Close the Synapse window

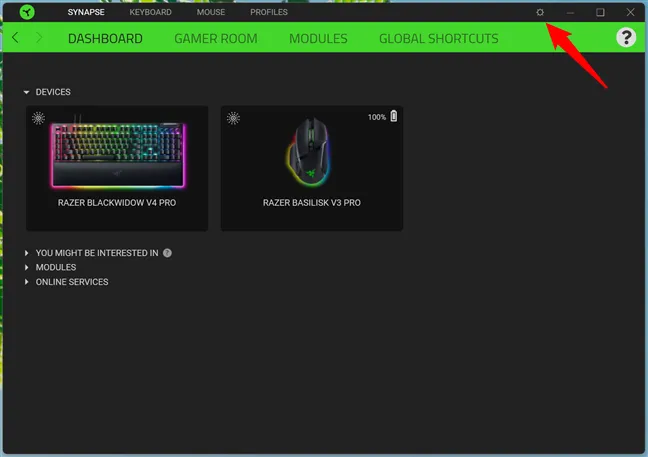click(630, 12)
